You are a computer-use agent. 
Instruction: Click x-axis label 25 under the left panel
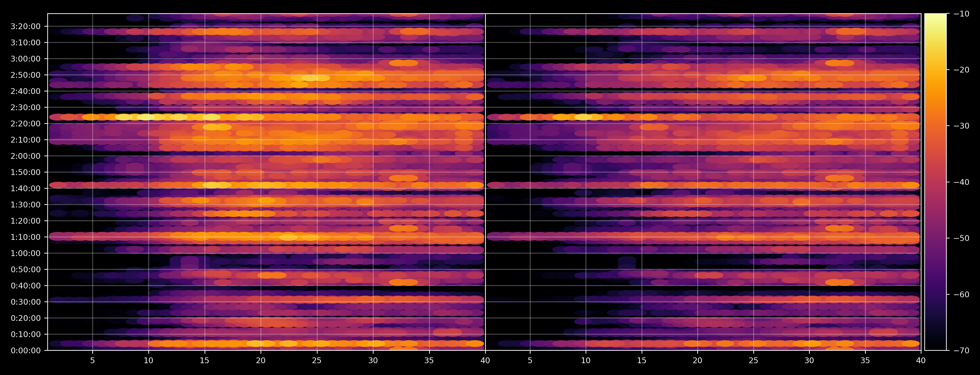[317, 360]
